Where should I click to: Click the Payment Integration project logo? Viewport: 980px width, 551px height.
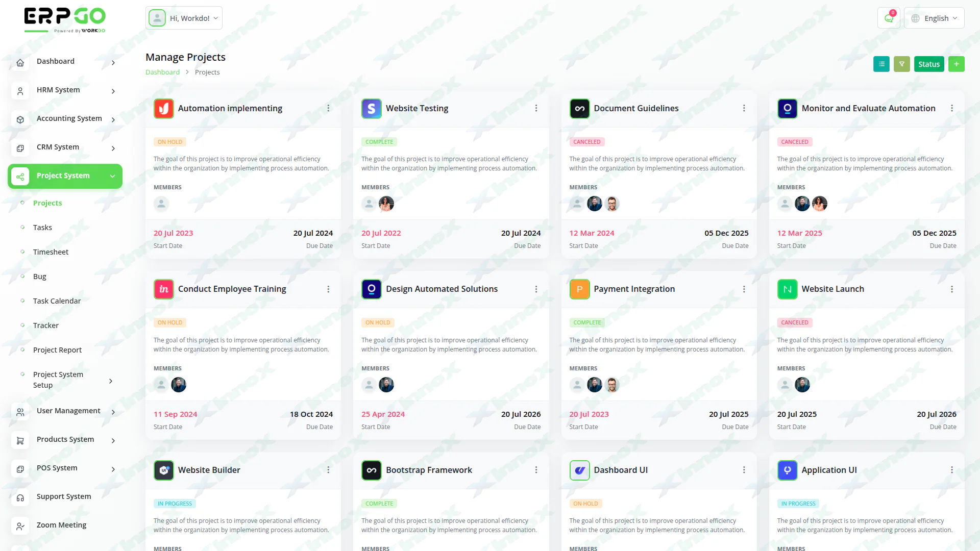tap(579, 289)
